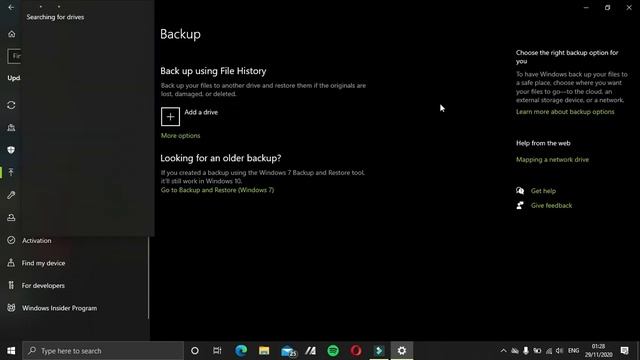Open the teal arrow app on taskbar
Screen dimensions: 640x360
pos(379,351)
